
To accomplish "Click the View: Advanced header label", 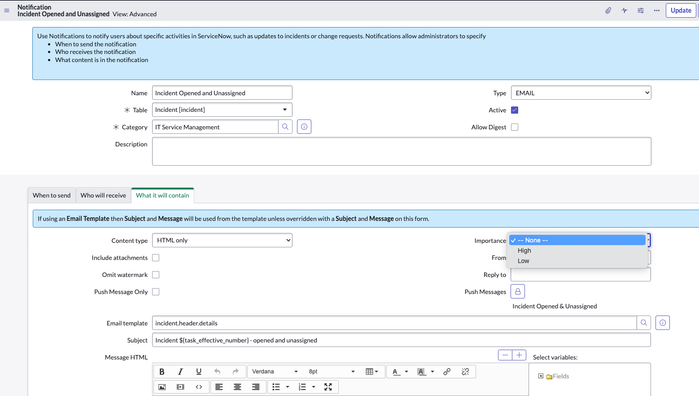I will pyautogui.click(x=135, y=14).
